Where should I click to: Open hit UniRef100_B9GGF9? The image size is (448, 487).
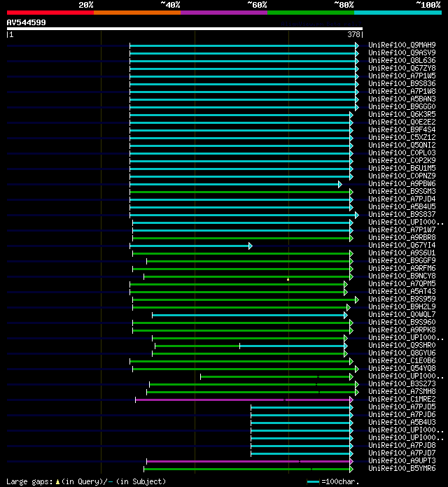[x=402, y=260]
